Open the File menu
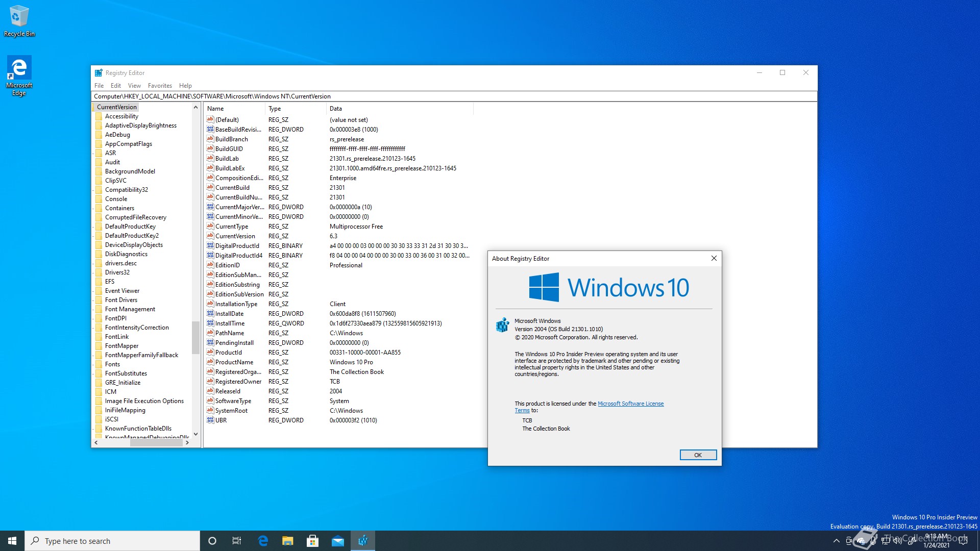The height and width of the screenshot is (551, 980). pos(99,86)
